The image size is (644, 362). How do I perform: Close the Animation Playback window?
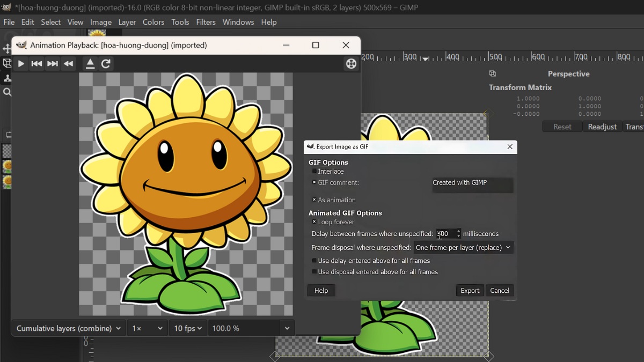click(346, 46)
